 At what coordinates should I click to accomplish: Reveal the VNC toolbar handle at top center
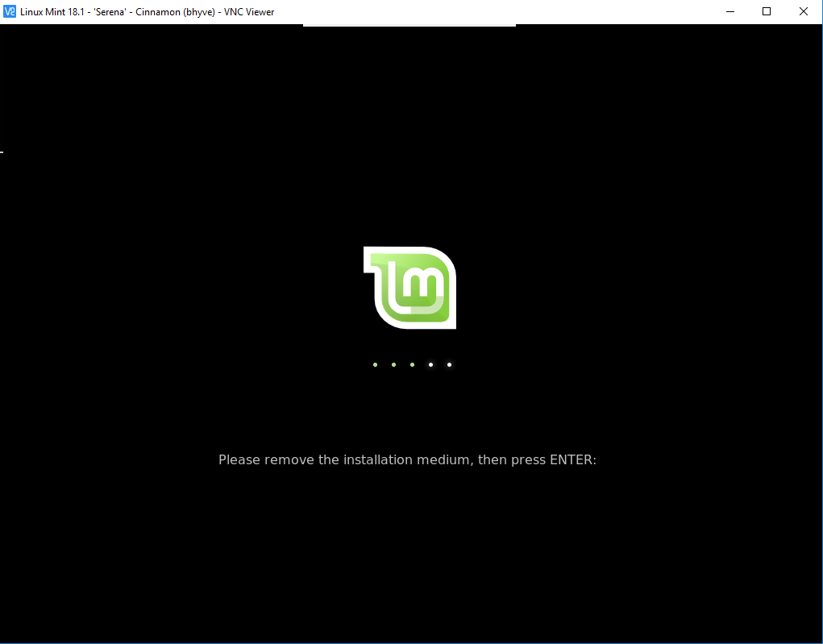coord(409,25)
